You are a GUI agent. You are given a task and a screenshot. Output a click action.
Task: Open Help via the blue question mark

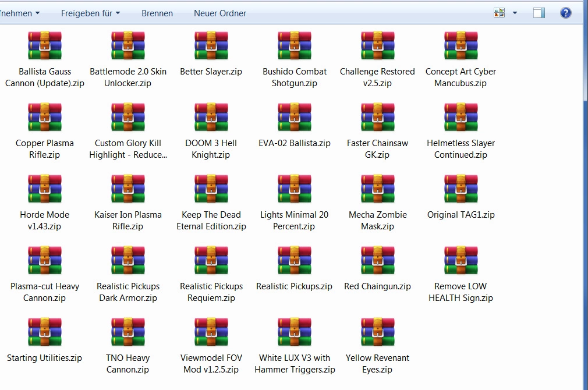[x=565, y=13]
